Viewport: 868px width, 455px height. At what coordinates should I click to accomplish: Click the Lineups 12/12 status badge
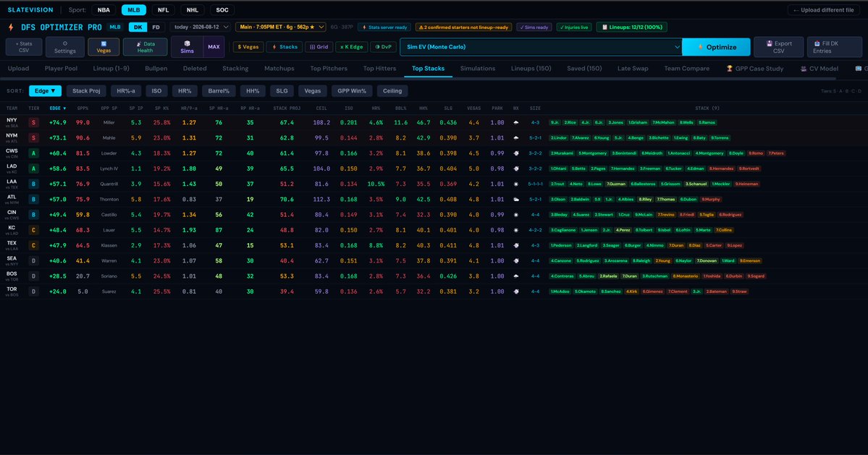click(x=631, y=27)
